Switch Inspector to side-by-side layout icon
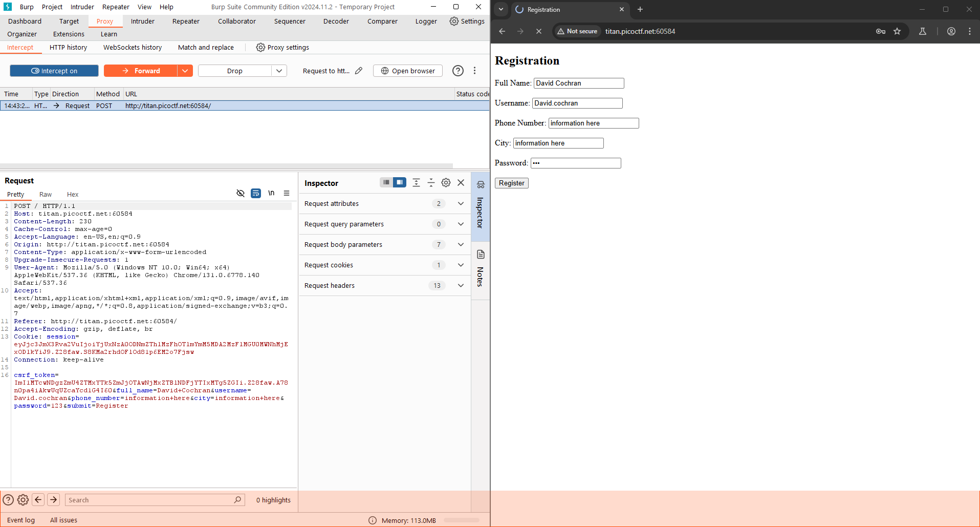Screen dimensions: 980x527 click(x=400, y=182)
